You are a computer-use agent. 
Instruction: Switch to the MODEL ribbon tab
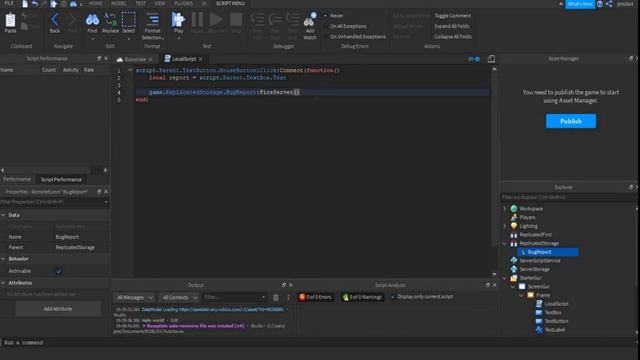pyautogui.click(x=118, y=3)
